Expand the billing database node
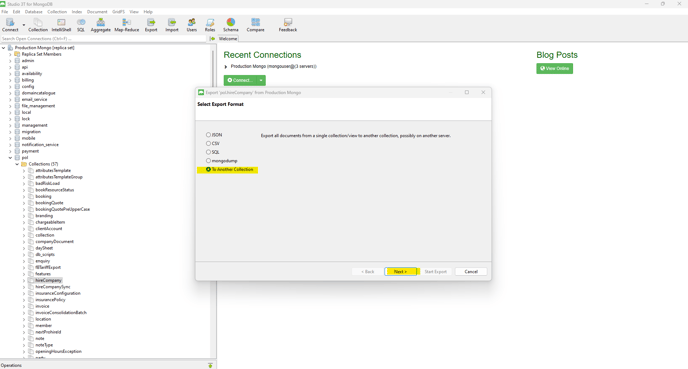688x369 pixels. tap(10, 80)
